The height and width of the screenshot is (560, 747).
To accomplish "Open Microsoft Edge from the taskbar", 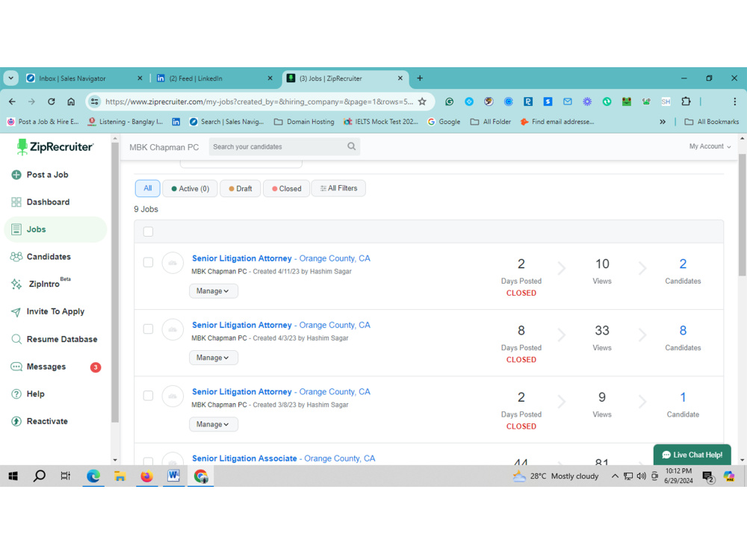I will click(93, 476).
